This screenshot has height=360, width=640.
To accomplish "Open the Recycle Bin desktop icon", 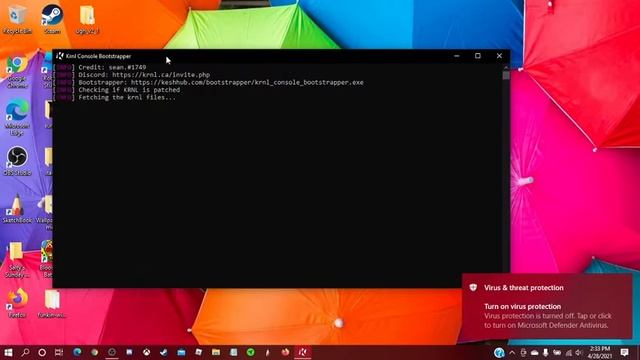I will pyautogui.click(x=17, y=18).
